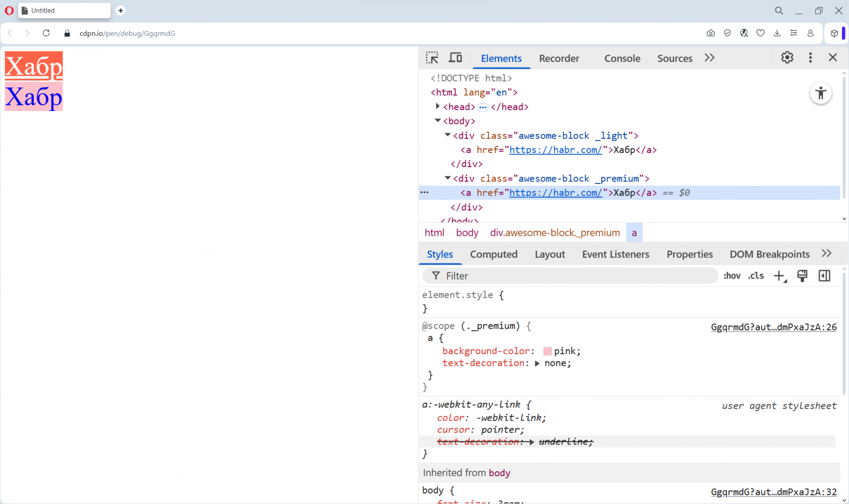Open the Styles pane tab
Image resolution: width=849 pixels, height=504 pixels.
click(440, 254)
